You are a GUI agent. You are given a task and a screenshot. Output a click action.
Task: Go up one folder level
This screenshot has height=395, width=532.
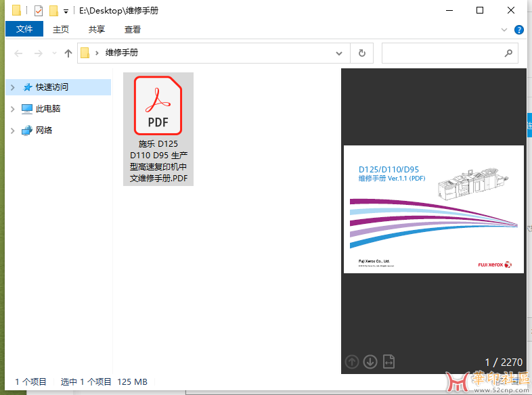[68, 53]
